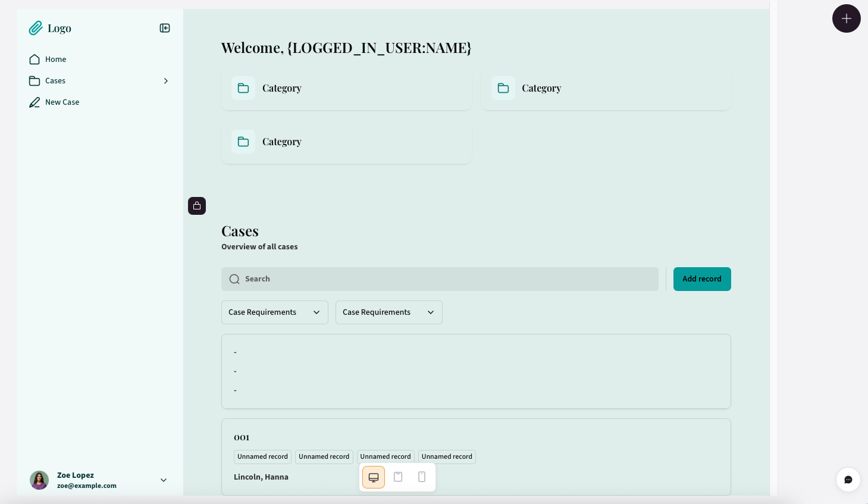The height and width of the screenshot is (504, 868).
Task: Click the black lock icon
Action: point(197,205)
